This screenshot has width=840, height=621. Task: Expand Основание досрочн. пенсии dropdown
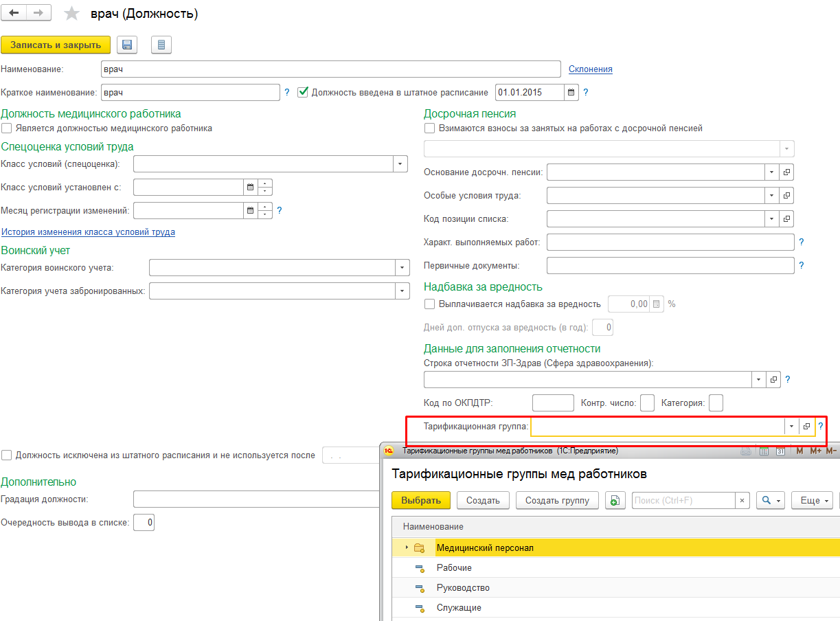772,172
